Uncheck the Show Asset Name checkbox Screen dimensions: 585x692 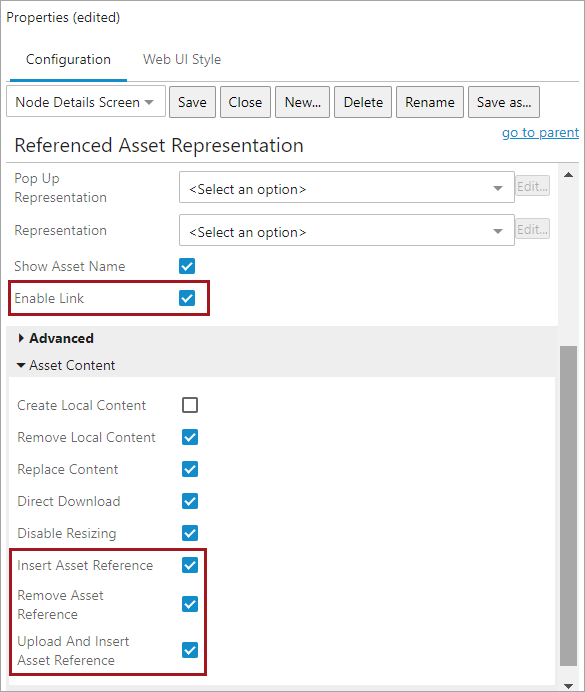187,266
